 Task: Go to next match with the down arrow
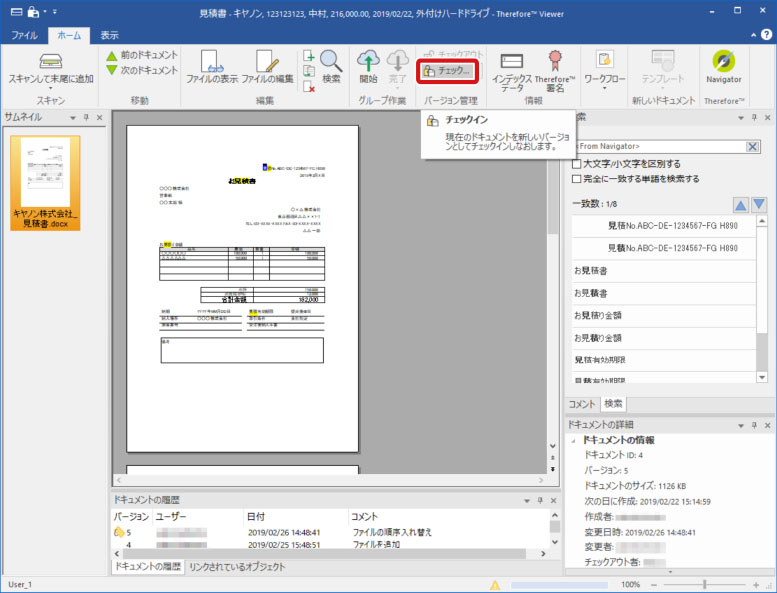coord(759,204)
